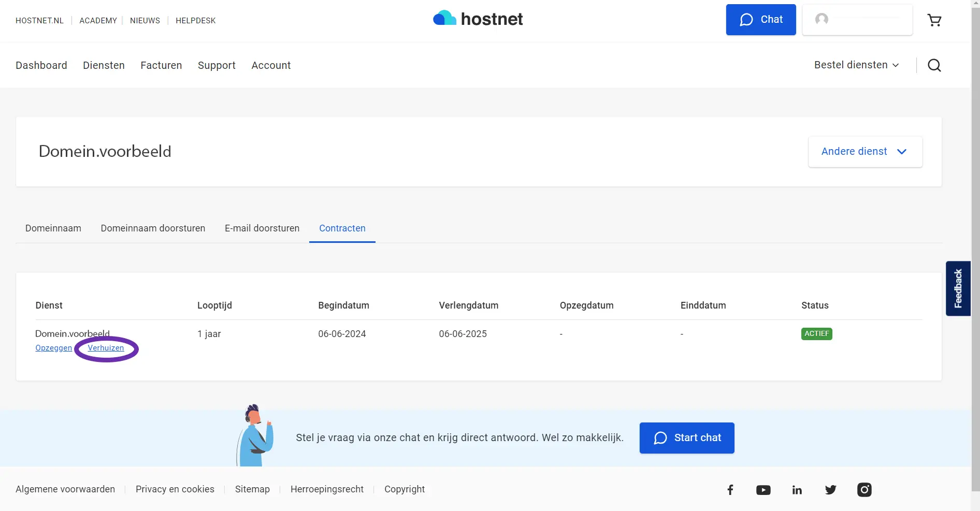Open the Twitter social icon
Viewport: 980px width, 511px height.
pyautogui.click(x=831, y=490)
